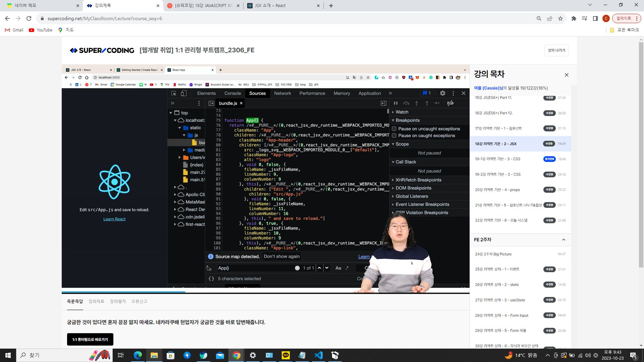Open lecture 20강 리액트 기본 - 4 - props

pyautogui.click(x=521, y=190)
